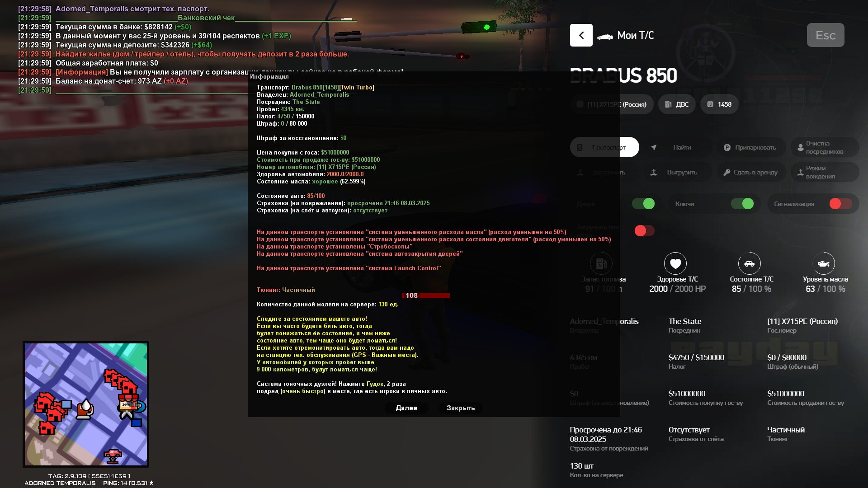Click chat line Текущая сумма в банке
The height and width of the screenshot is (488, 868).
[x=104, y=27]
